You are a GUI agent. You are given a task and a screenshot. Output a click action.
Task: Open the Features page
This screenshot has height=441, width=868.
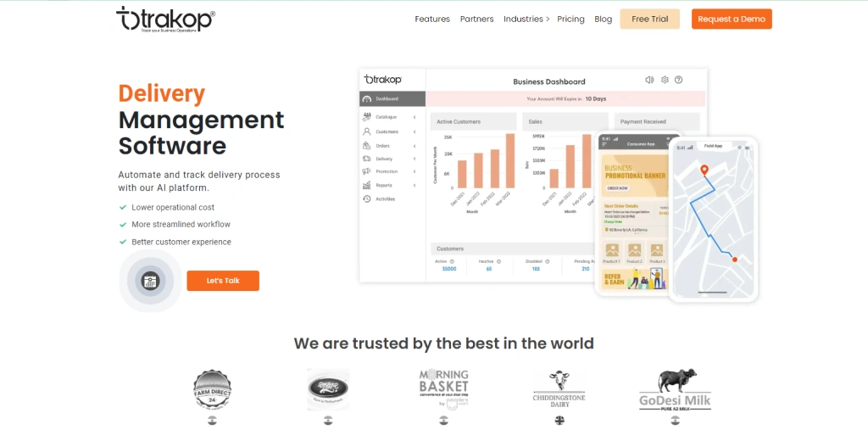(x=432, y=19)
